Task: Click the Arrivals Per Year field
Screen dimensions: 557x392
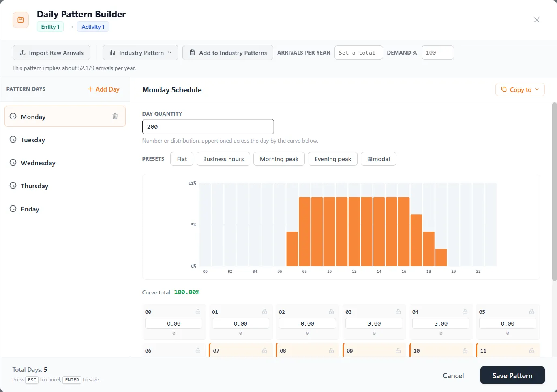Action: click(358, 53)
